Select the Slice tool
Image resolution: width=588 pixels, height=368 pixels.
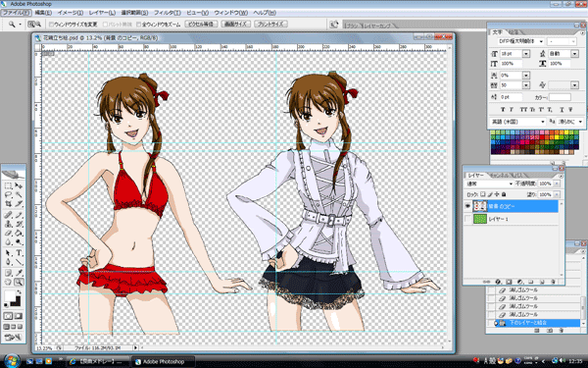coord(19,204)
